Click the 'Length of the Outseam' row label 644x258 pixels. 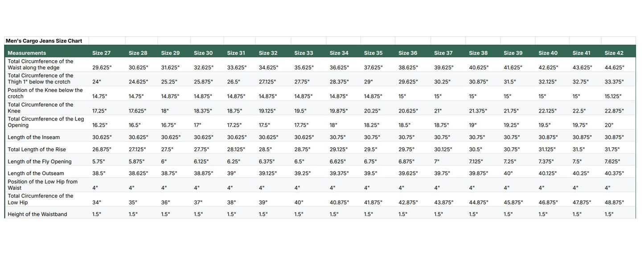click(x=36, y=174)
